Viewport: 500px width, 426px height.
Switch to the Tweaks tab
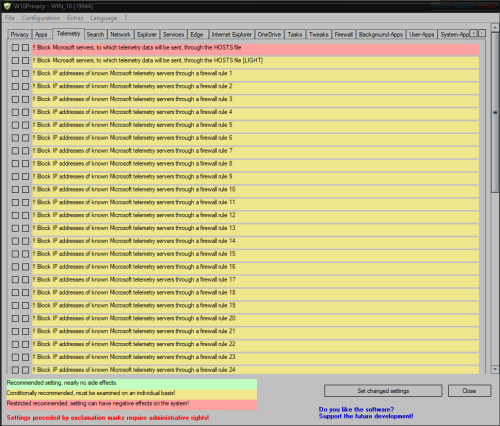[x=319, y=34]
